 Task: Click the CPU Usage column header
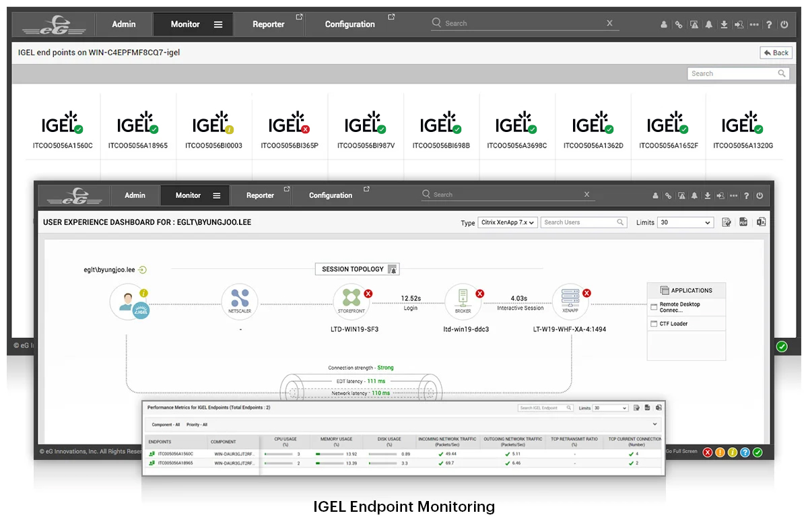tap(285, 442)
